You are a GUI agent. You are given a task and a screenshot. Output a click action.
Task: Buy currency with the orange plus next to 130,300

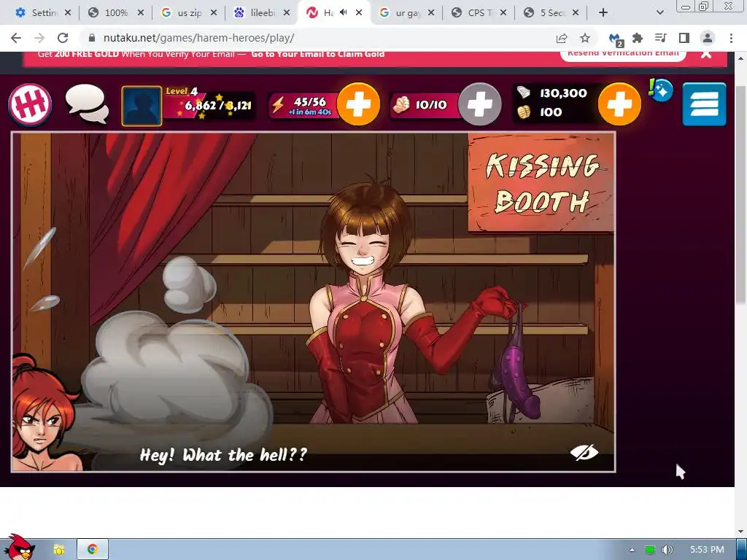(619, 104)
